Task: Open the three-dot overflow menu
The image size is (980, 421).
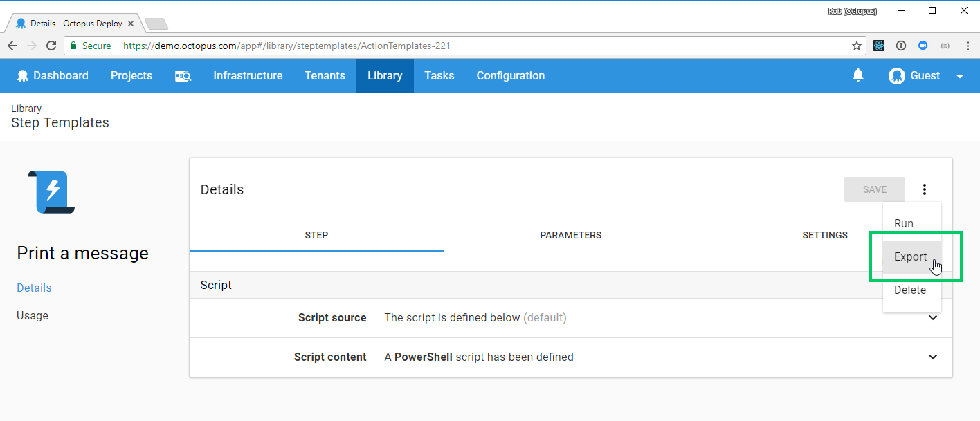Action: tap(925, 189)
